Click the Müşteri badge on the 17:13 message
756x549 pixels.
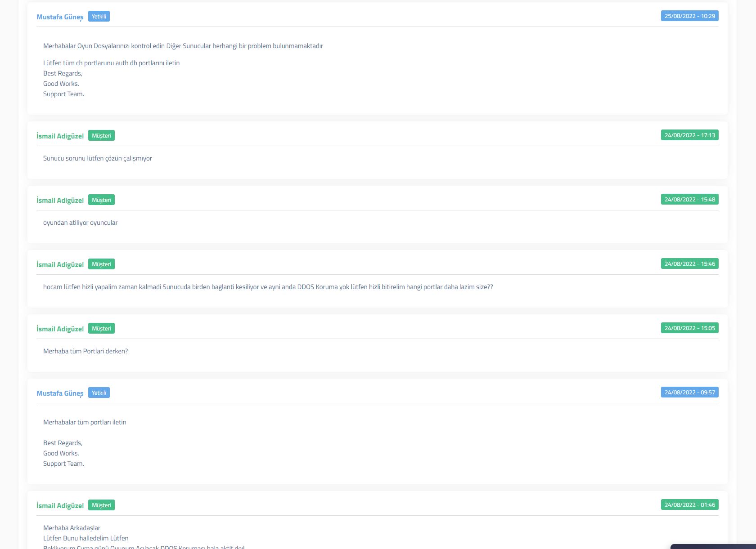(101, 136)
